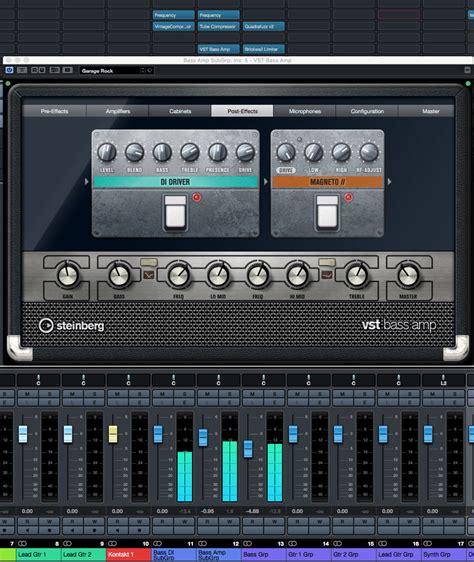This screenshot has width=474, height=562.
Task: Open the Microphones tab
Action: [x=305, y=111]
